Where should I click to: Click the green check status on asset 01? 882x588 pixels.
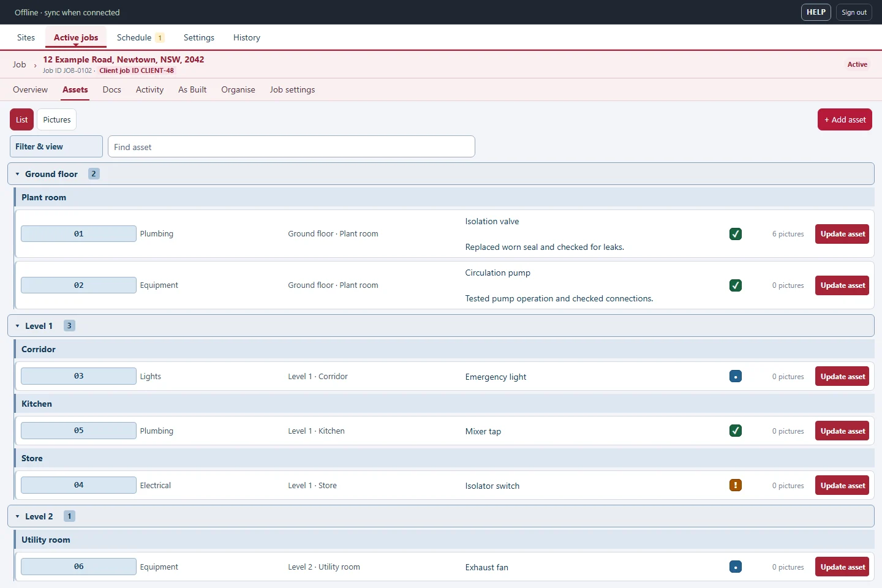[x=736, y=234]
